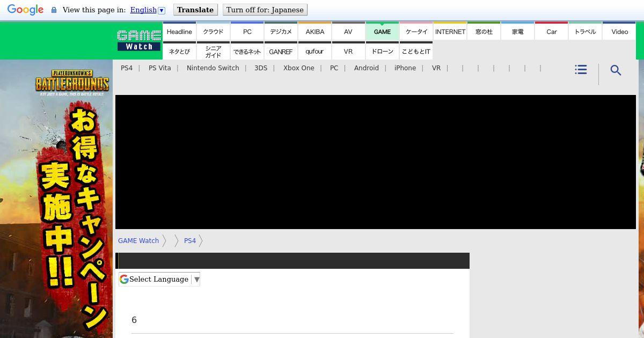Click the black banner video area
Image resolution: width=644 pixels, height=338 pixels.
[376, 162]
